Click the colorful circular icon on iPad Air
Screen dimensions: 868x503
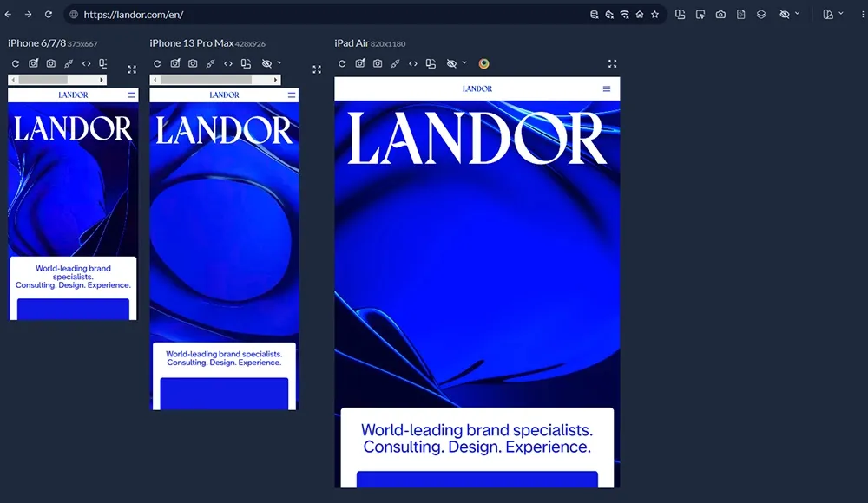483,63
